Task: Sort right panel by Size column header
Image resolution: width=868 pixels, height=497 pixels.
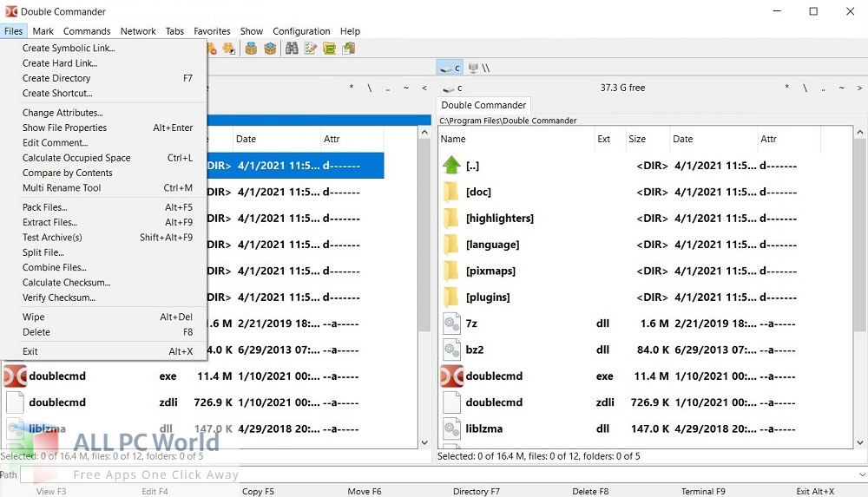Action: click(x=647, y=139)
